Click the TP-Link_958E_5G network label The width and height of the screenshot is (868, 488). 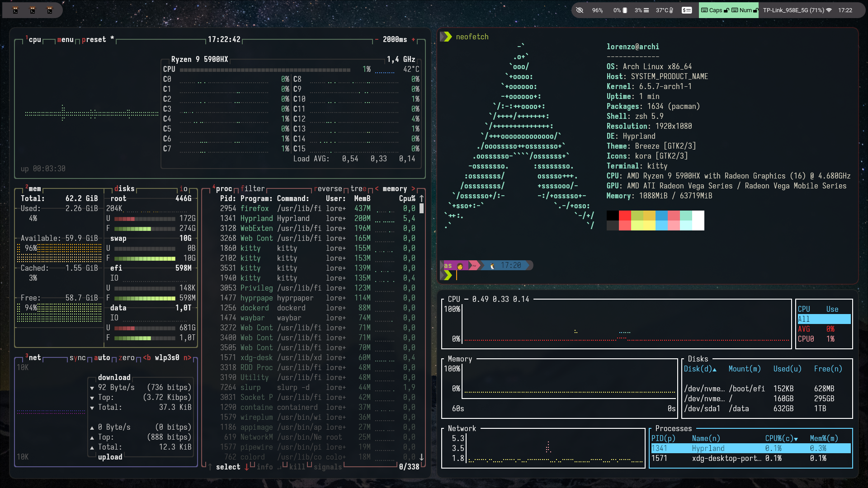click(x=793, y=10)
